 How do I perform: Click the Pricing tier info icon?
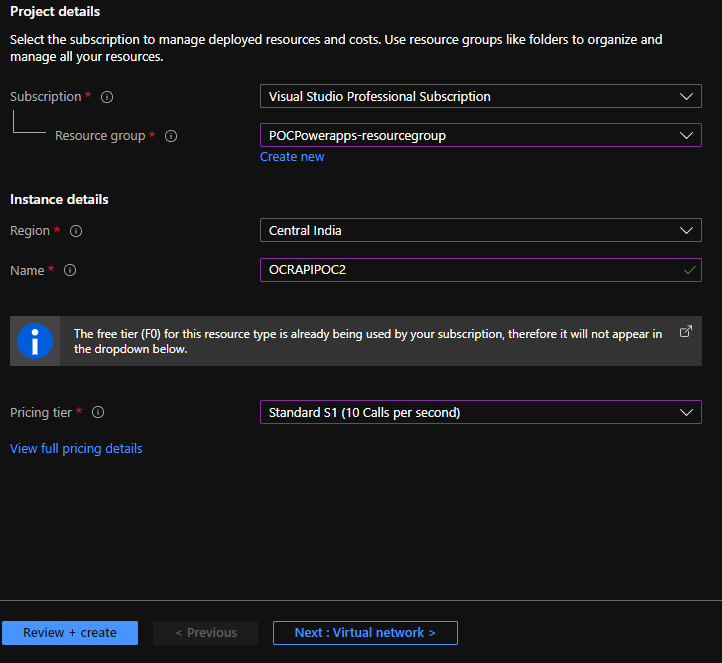pos(98,412)
